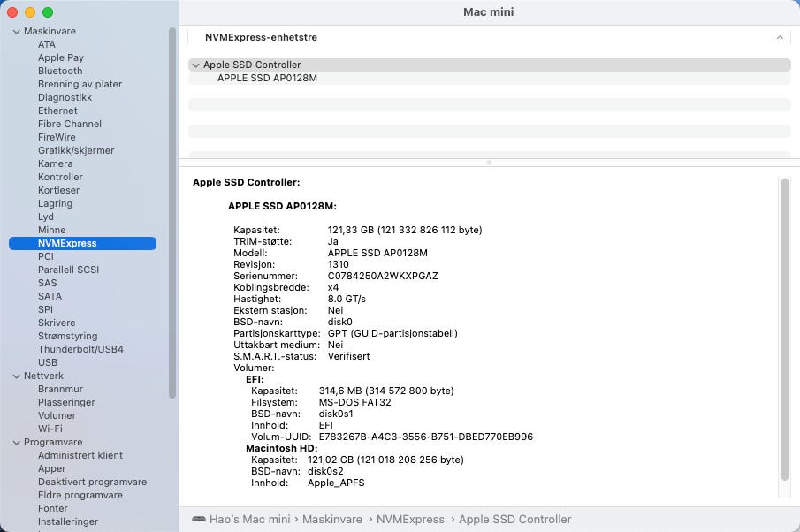The image size is (800, 532).
Task: Select SAS in the sidebar
Action: [x=47, y=283]
